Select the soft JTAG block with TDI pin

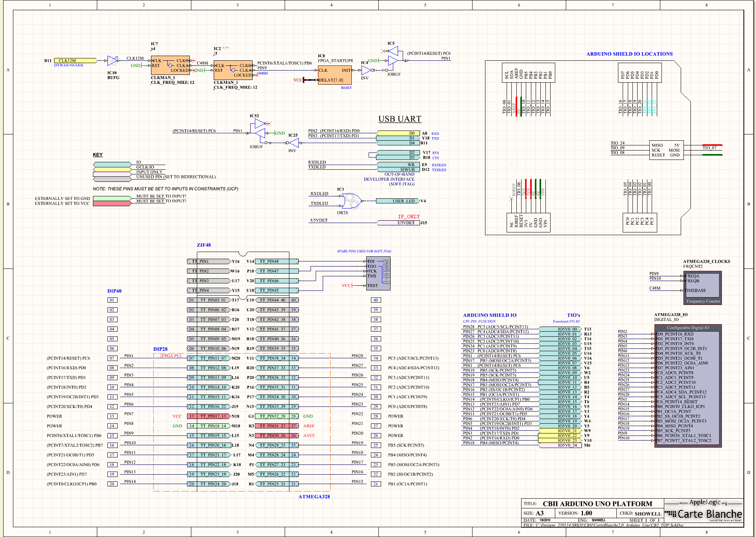coord(378,273)
